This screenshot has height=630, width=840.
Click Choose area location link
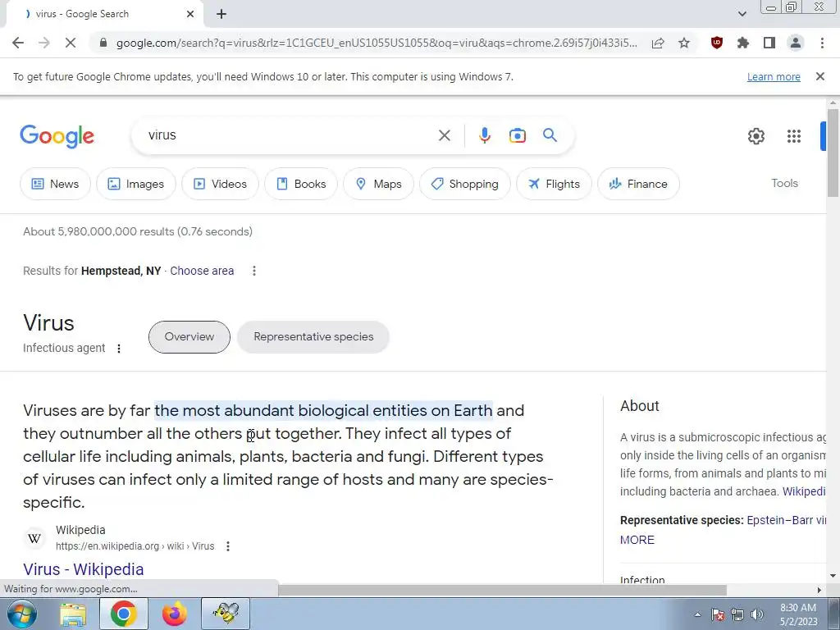coord(202,271)
